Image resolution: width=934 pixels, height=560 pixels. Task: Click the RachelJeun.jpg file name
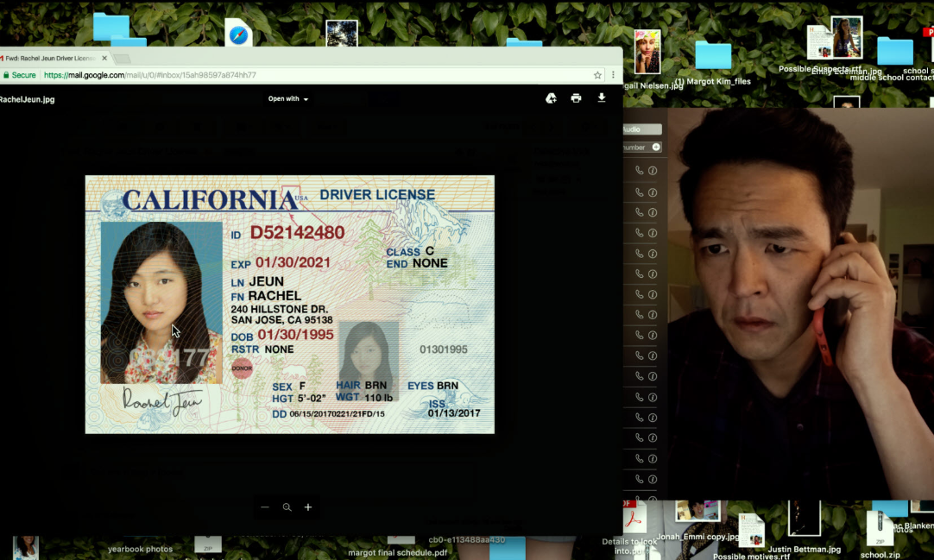(x=28, y=99)
